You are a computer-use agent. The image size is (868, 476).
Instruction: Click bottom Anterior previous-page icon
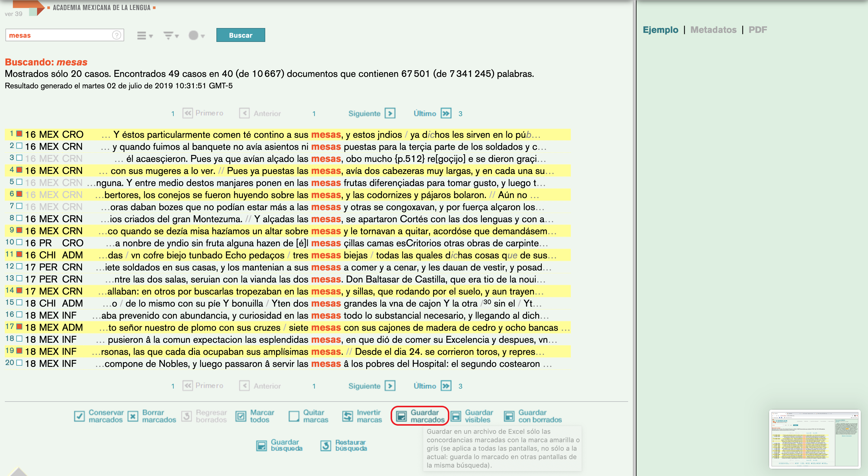click(x=244, y=385)
